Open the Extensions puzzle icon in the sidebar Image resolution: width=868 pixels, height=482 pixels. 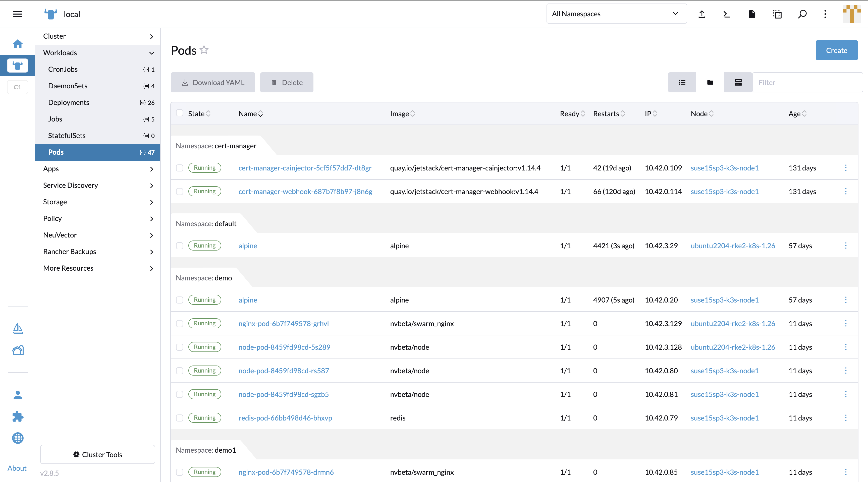tap(18, 416)
